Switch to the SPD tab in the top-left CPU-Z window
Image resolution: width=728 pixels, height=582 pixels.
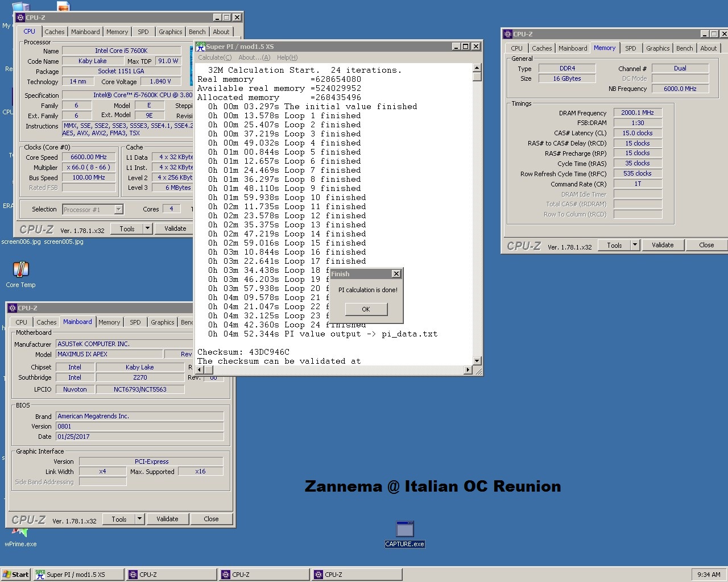(x=143, y=32)
